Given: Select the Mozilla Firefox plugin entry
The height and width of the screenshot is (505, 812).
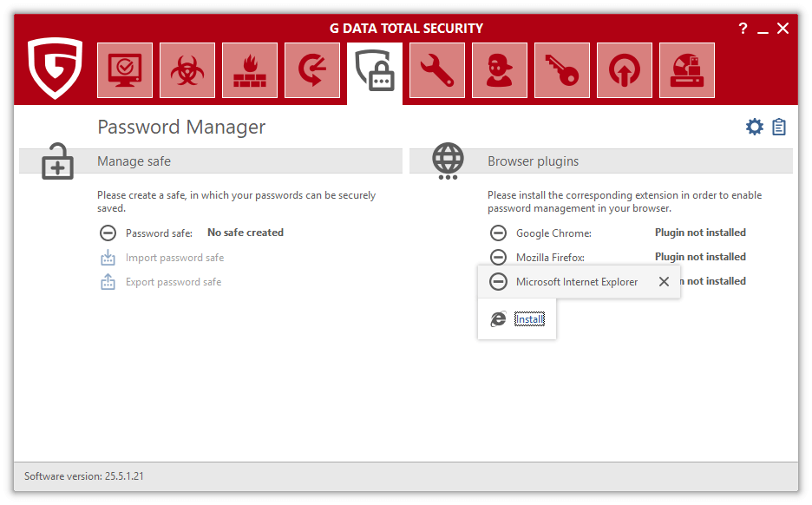Looking at the screenshot, I should (550, 258).
